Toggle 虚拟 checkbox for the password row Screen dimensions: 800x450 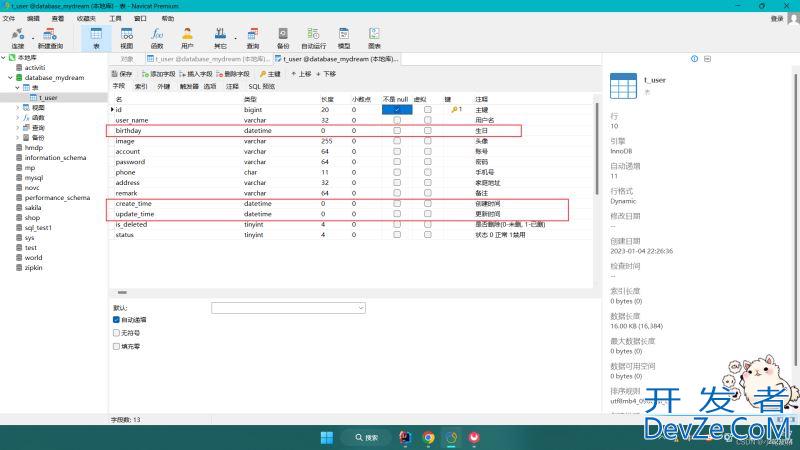pos(428,162)
